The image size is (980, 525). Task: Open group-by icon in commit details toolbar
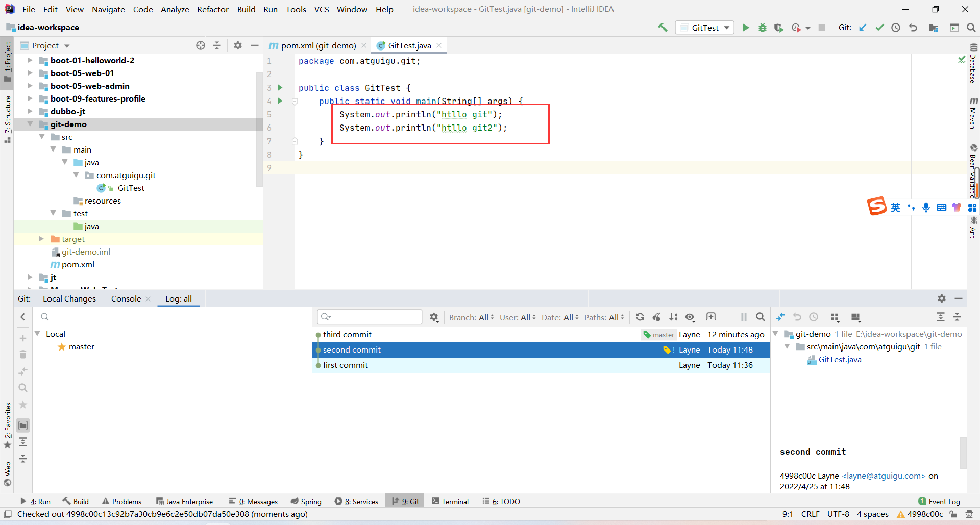tap(835, 317)
